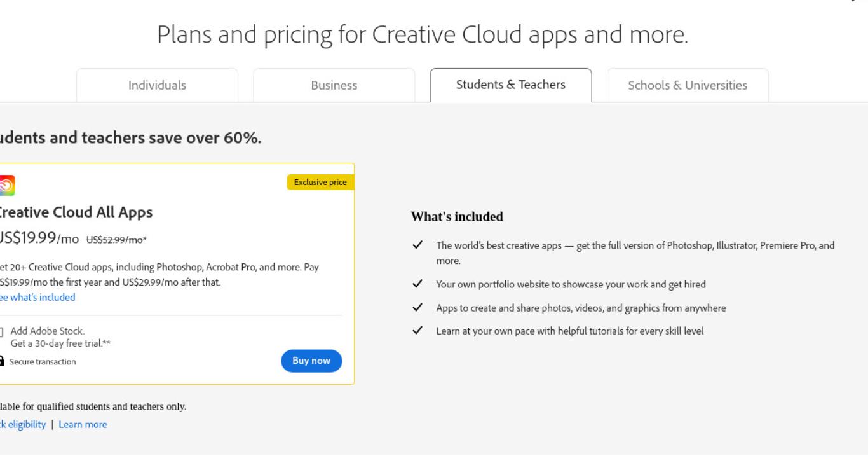This screenshot has width=868, height=463.
Task: Click checkmark beside create and share photos
Action: [417, 308]
